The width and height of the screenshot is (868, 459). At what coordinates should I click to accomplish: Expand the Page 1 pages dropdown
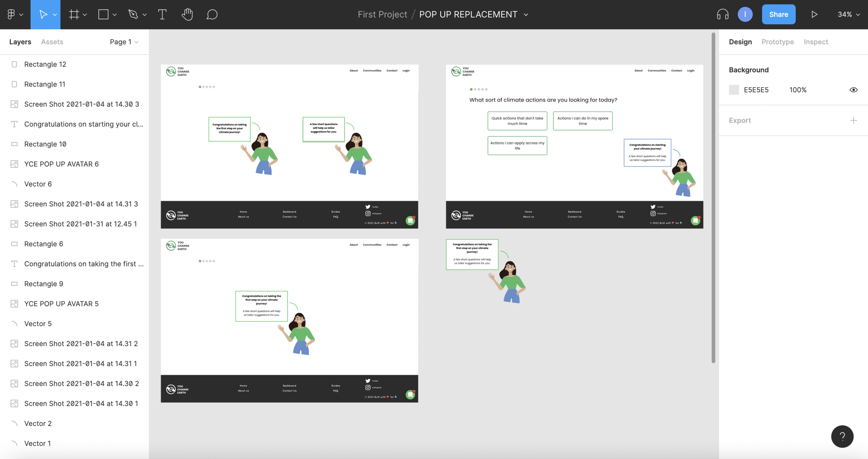[124, 42]
